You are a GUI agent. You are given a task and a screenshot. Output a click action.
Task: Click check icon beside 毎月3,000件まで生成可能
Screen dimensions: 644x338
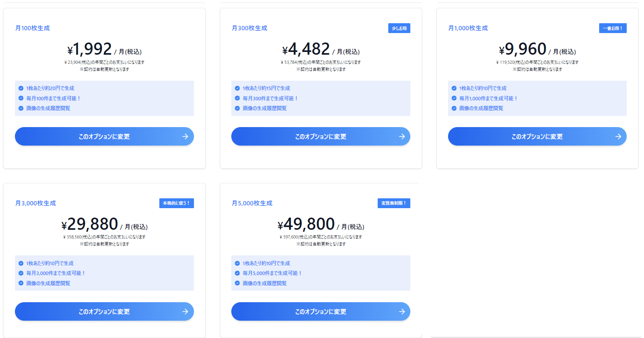coord(21,273)
